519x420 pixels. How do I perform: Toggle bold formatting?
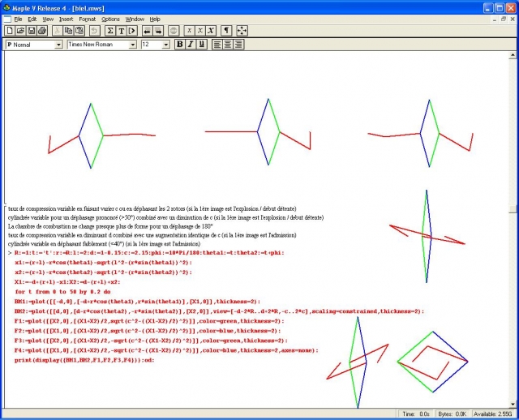coord(180,45)
